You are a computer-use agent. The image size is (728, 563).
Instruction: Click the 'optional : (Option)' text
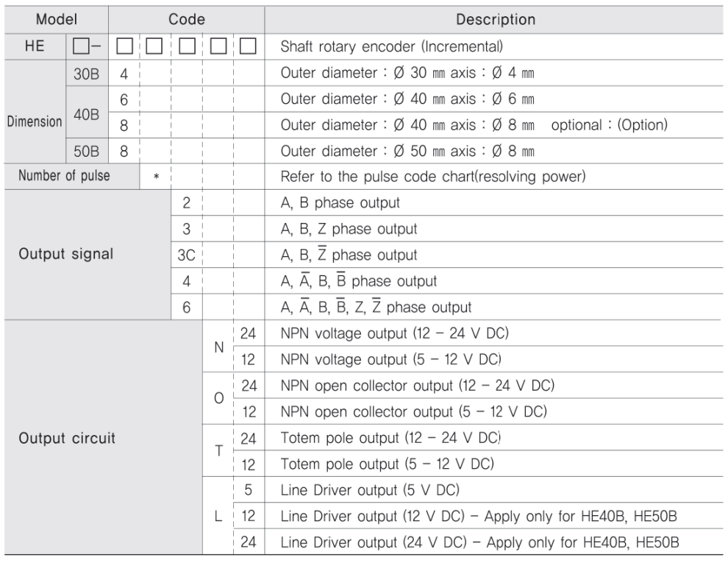tap(609, 125)
